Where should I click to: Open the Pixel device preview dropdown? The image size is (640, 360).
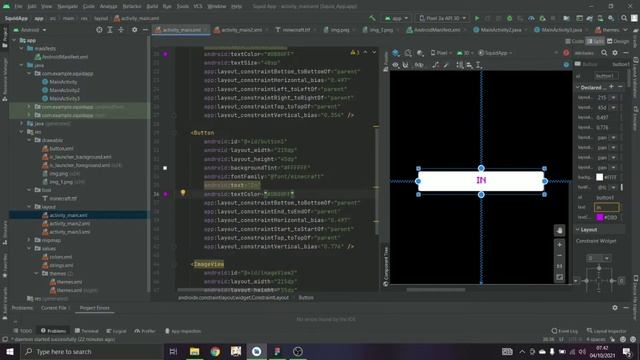click(441, 53)
